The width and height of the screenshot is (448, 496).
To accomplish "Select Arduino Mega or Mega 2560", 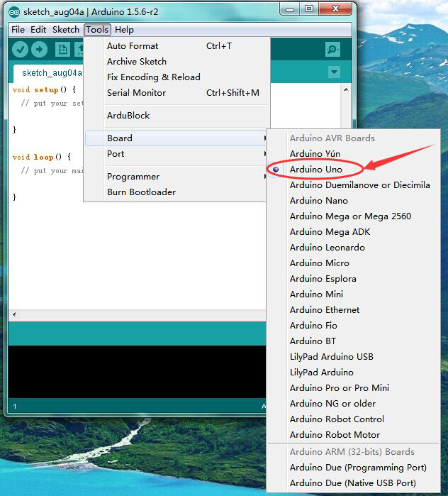I will (x=350, y=216).
